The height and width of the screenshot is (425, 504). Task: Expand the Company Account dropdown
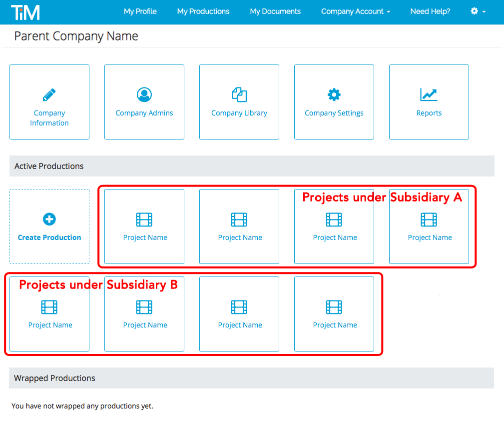pyautogui.click(x=356, y=11)
